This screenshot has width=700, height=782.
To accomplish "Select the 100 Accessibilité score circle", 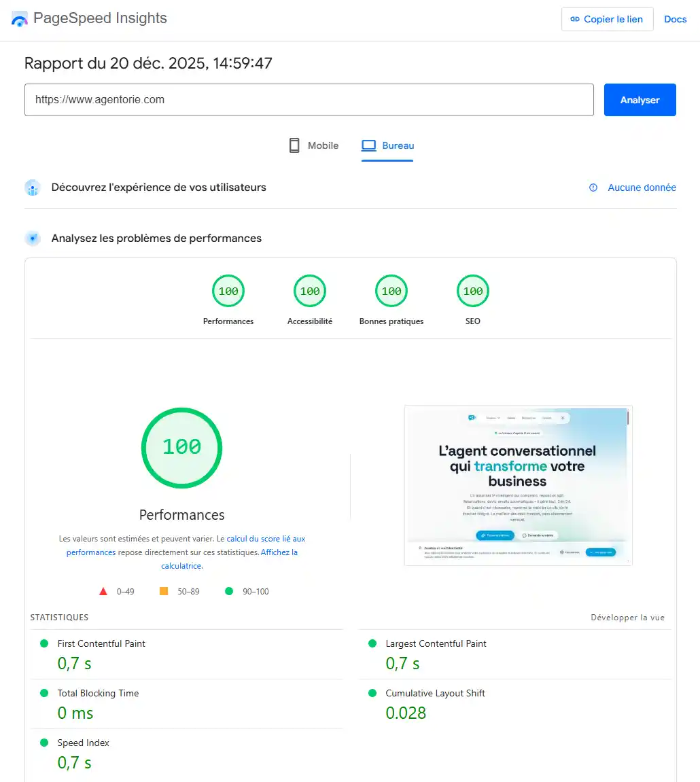I will click(310, 291).
